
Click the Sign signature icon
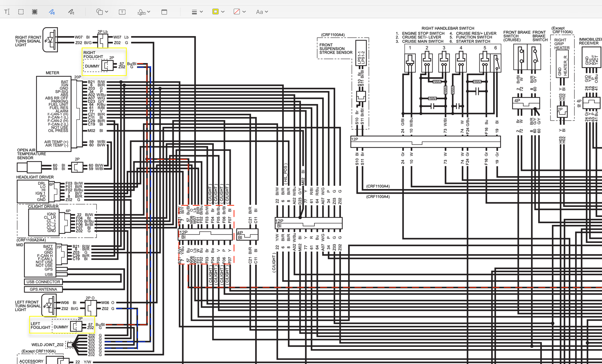coord(142,12)
